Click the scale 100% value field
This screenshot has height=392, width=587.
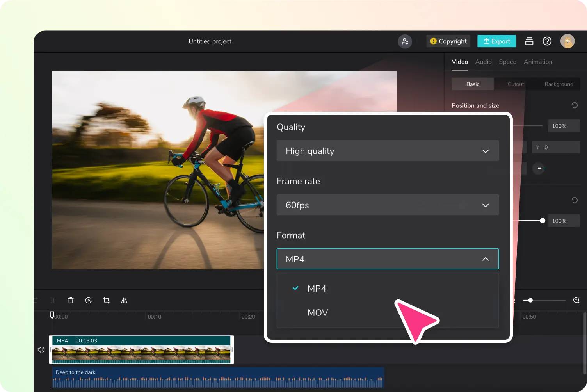[564, 126]
